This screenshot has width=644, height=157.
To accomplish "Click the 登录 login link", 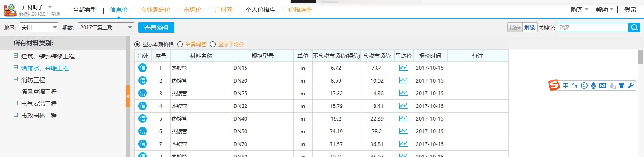I will pos(630,10).
